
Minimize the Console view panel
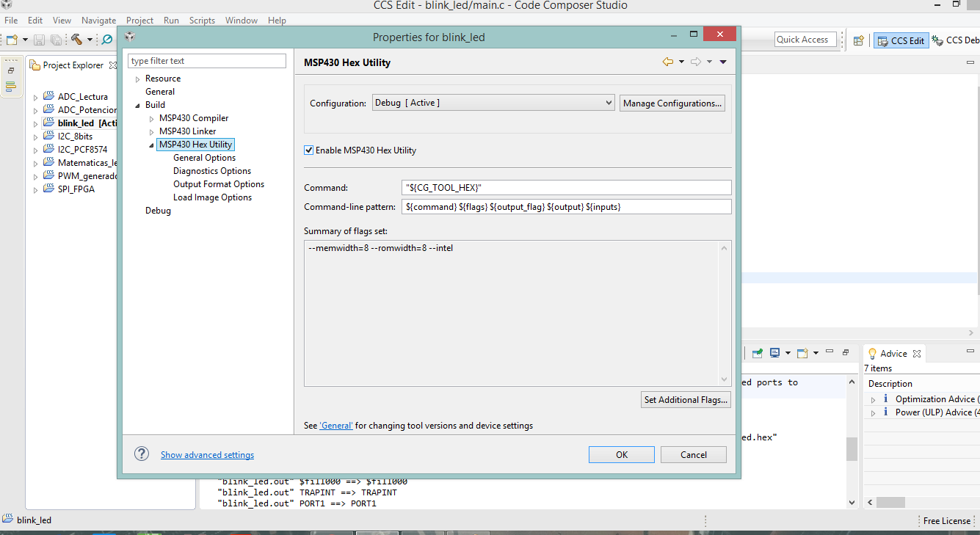pyautogui.click(x=830, y=352)
